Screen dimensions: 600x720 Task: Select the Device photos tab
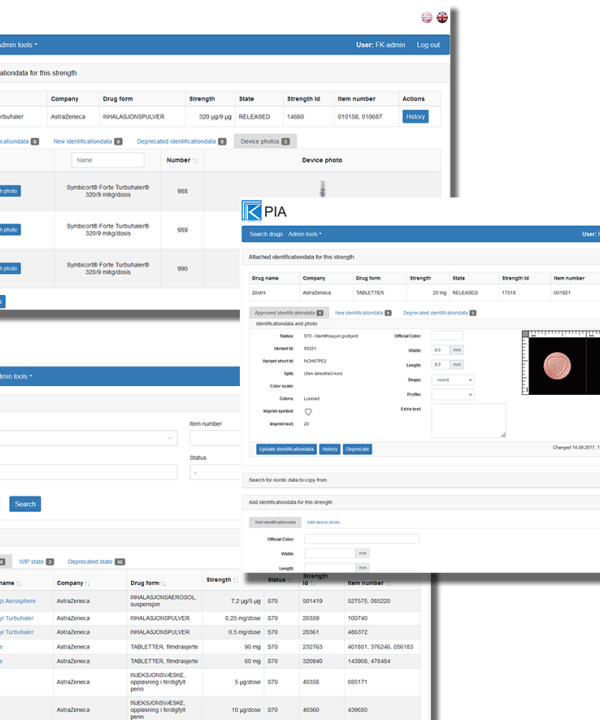(264, 142)
